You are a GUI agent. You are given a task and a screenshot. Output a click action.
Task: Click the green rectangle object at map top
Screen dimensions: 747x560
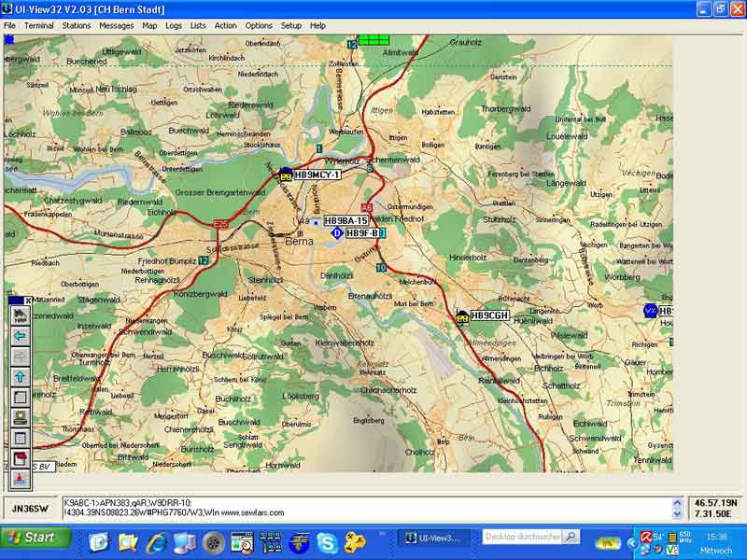(374, 40)
